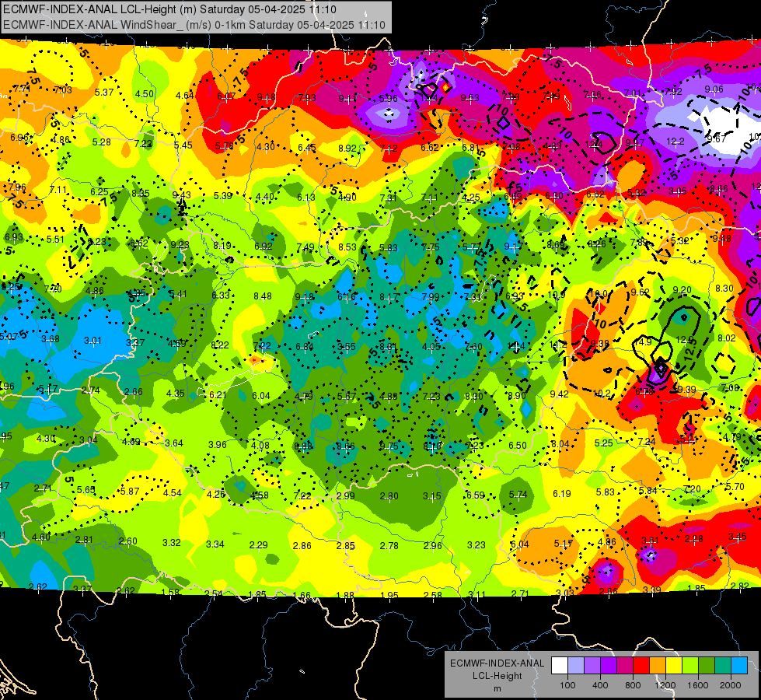Click the grid value '3.45'

(x=737, y=537)
